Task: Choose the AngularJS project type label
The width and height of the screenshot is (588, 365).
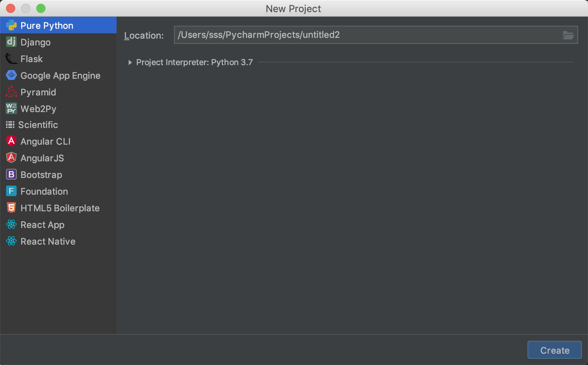Action: (42, 158)
